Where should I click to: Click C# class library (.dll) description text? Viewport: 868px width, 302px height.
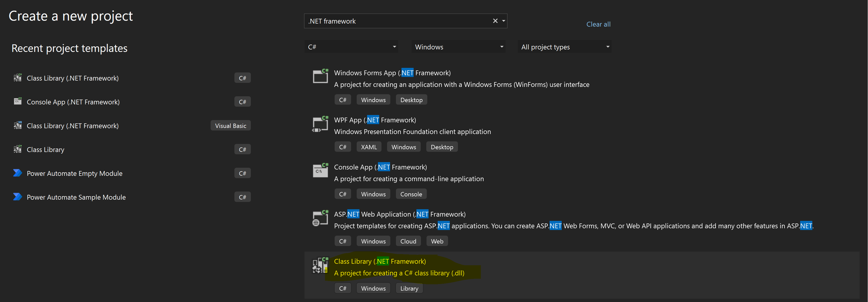click(x=399, y=273)
